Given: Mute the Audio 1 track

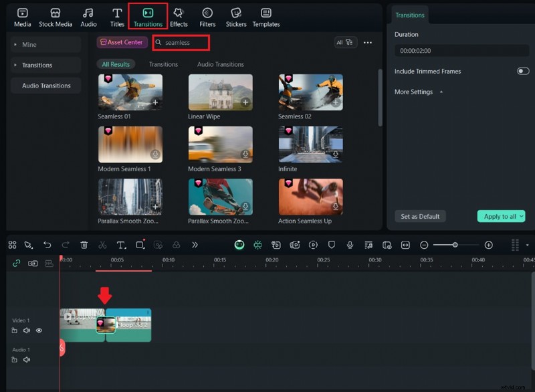Looking at the screenshot, I should (27, 360).
